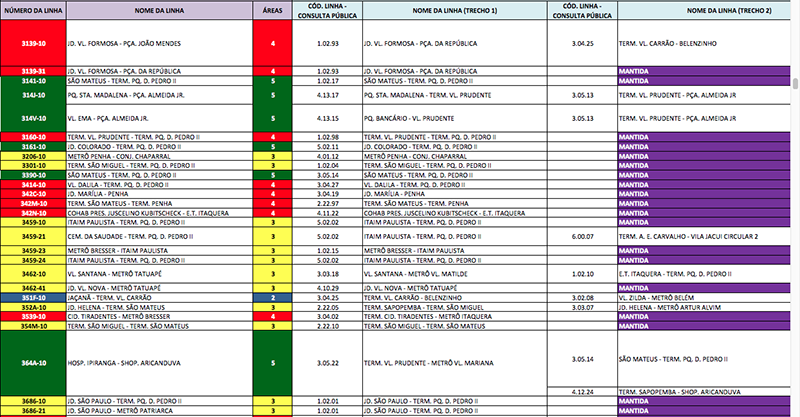Viewport: 800px width, 417px height.
Task: Select cell TERM. SAPOPEMBA - TERM. SÃO MIGUEL
Action: click(x=455, y=307)
